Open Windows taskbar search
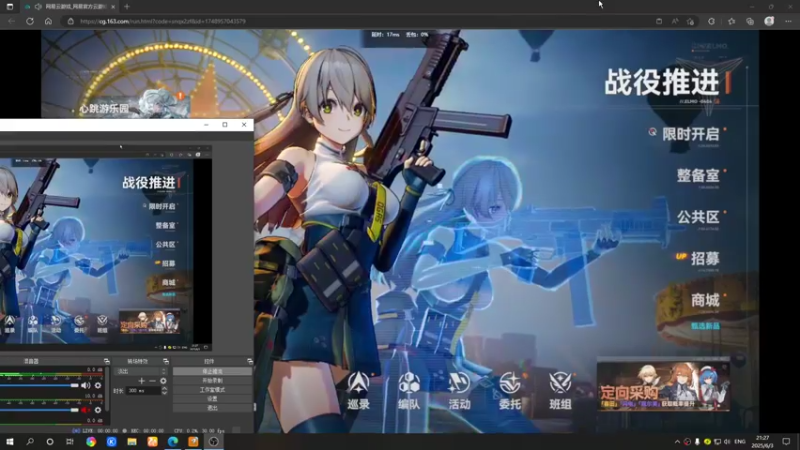800x450 pixels. (30, 442)
